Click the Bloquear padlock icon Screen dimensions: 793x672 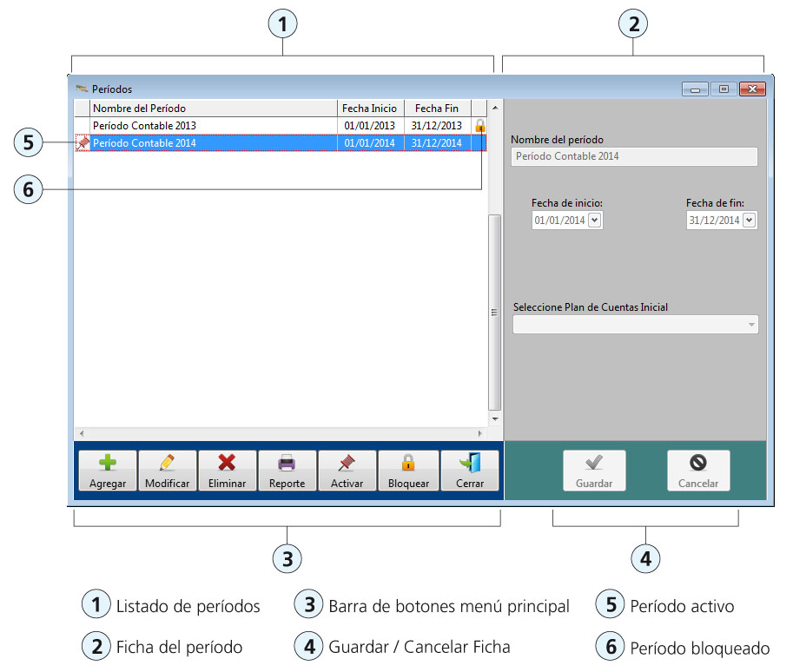click(408, 462)
